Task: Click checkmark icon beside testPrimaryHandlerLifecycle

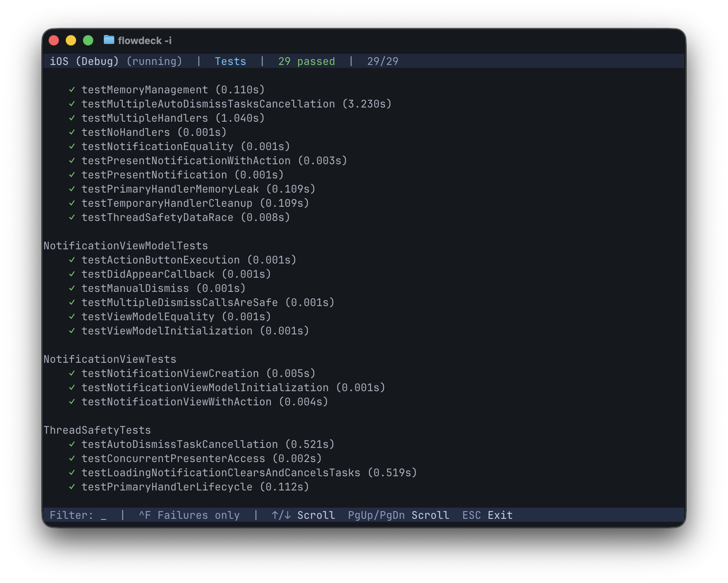Action: 72,487
